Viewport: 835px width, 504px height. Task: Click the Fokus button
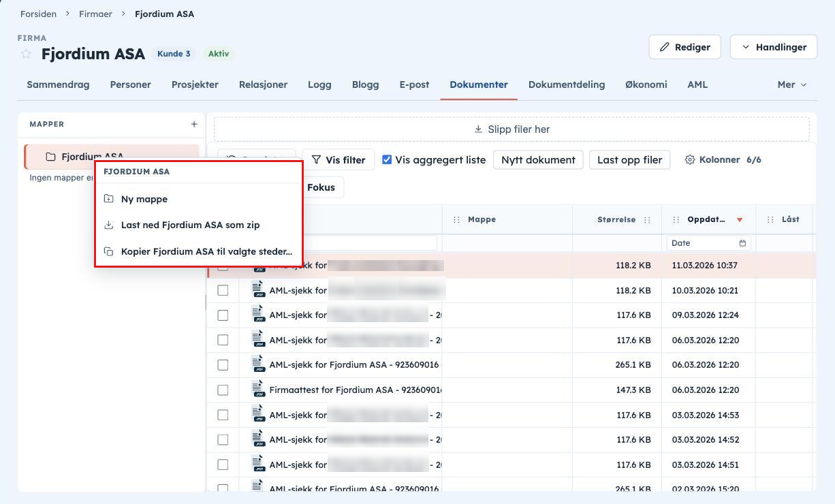321,187
